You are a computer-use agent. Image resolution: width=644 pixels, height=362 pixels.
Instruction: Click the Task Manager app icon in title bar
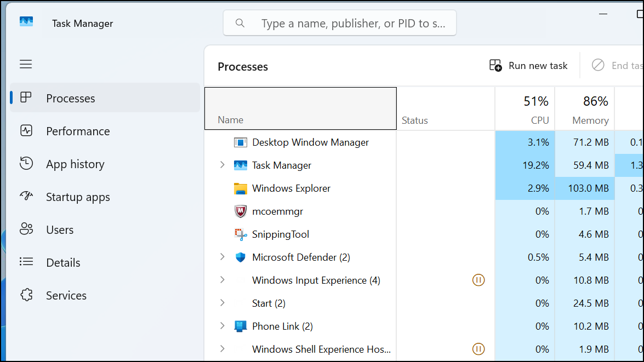26,22
